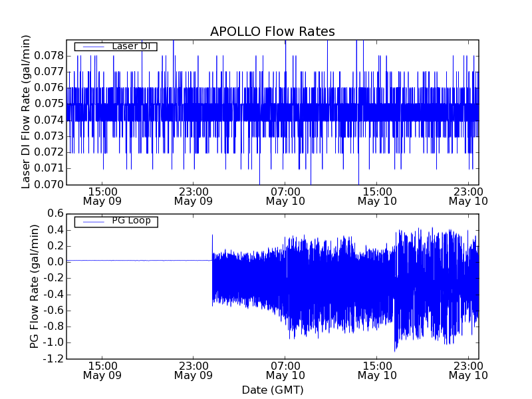Image resolution: width=532 pixels, height=399 pixels.
Task: Click the blue line sample in PG Loop legend
Action: 92,221
